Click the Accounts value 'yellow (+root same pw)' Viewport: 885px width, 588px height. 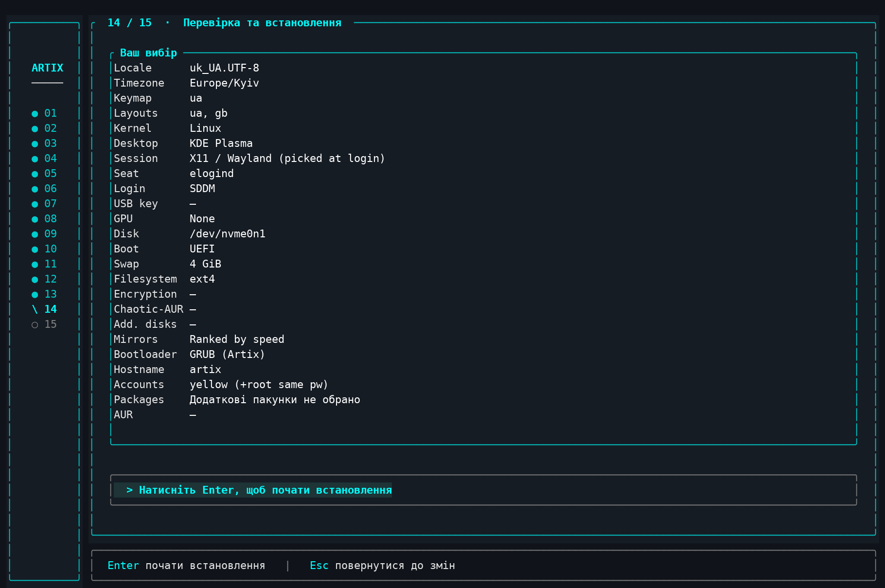pyautogui.click(x=259, y=385)
